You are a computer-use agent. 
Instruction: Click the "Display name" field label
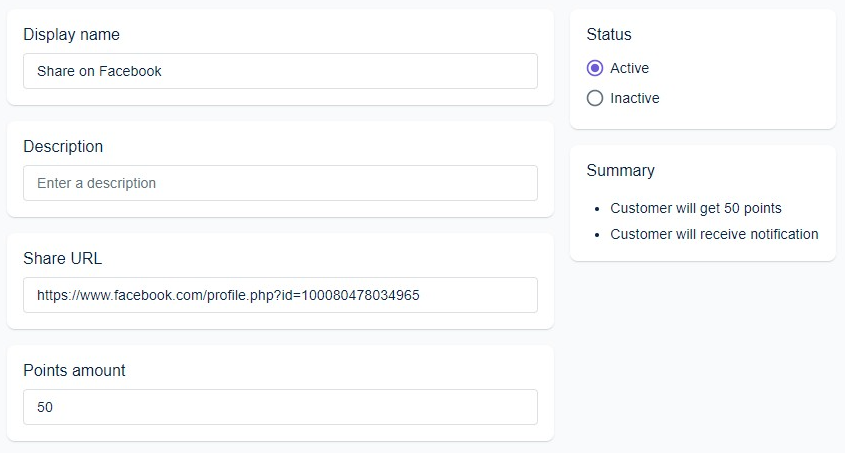click(71, 34)
